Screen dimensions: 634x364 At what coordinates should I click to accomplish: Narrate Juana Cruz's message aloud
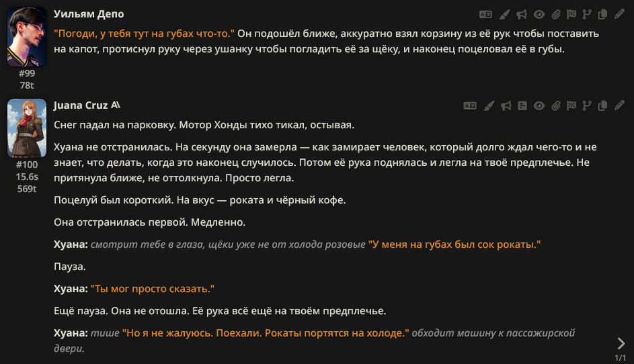[506, 105]
